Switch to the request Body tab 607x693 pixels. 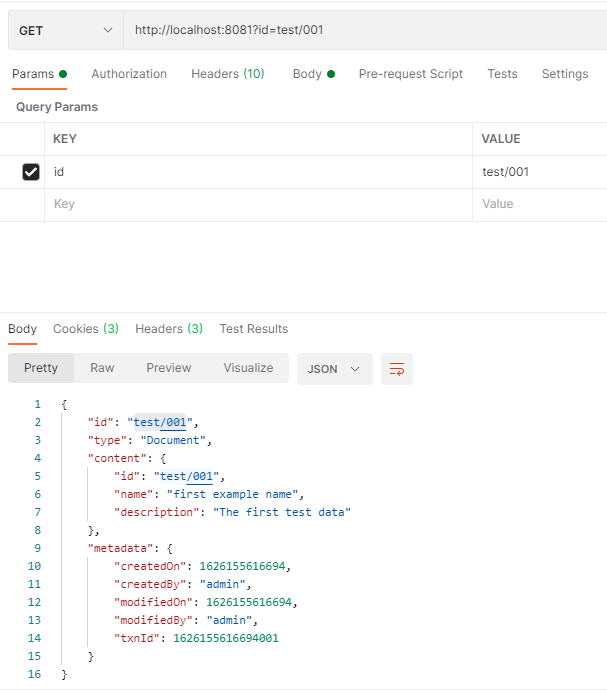click(x=314, y=74)
